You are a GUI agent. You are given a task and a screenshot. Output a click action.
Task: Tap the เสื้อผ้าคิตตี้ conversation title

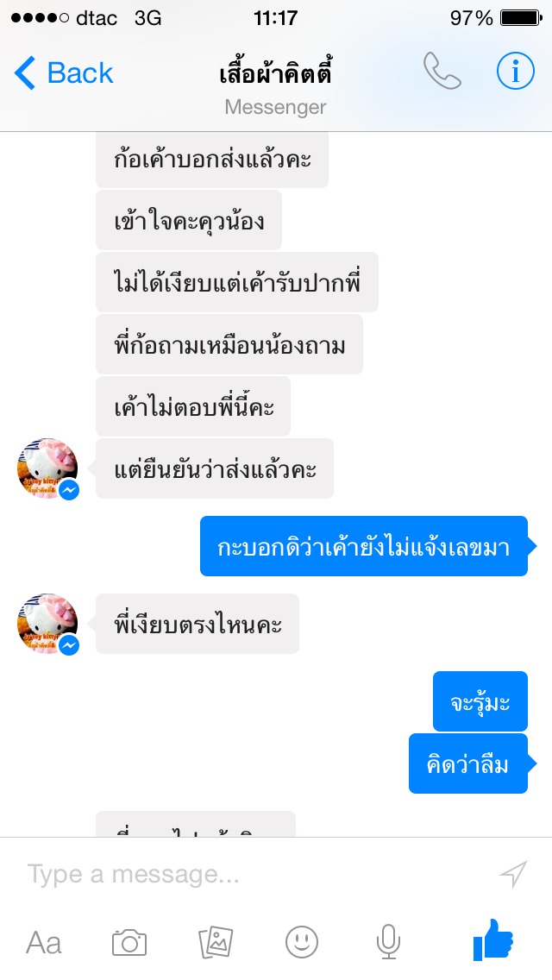[x=276, y=73]
